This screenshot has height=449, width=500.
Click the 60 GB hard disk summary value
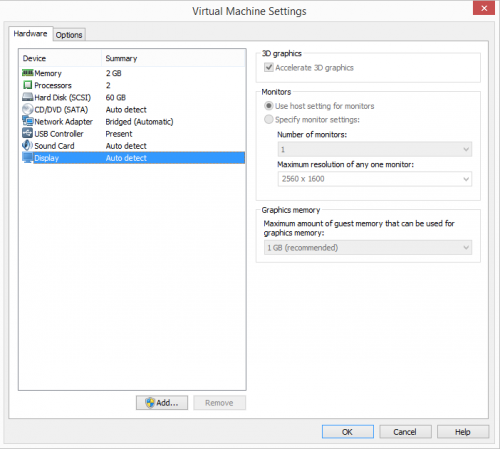116,97
